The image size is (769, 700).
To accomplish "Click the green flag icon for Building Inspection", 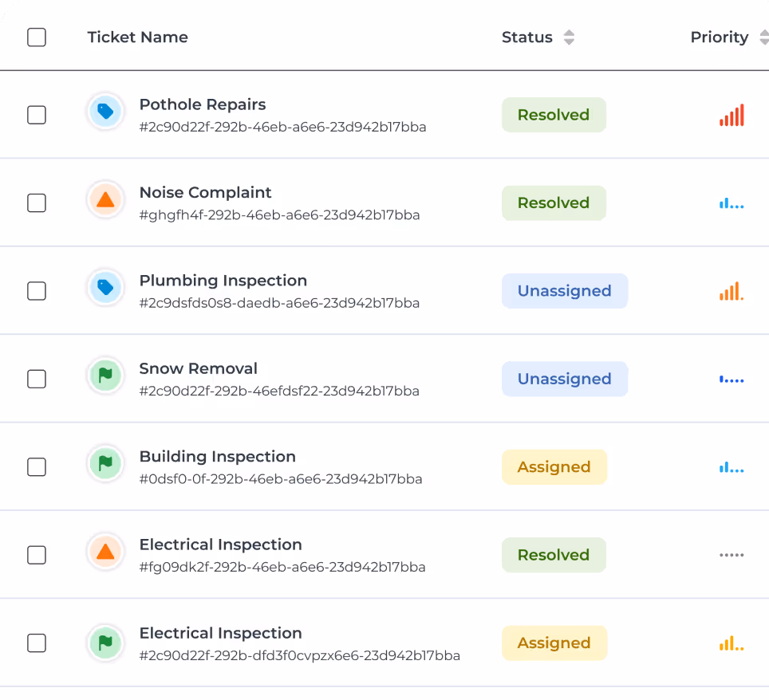I will point(105,464).
